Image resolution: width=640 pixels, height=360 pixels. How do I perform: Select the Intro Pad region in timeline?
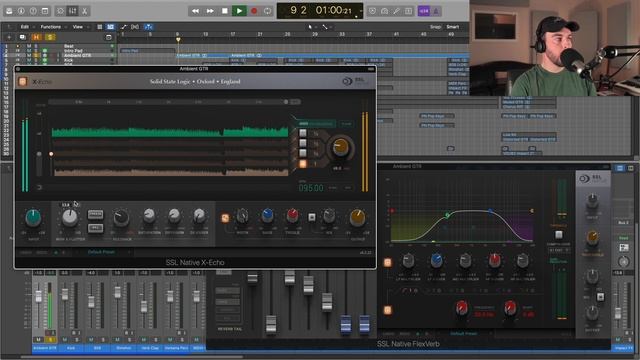coord(147,51)
